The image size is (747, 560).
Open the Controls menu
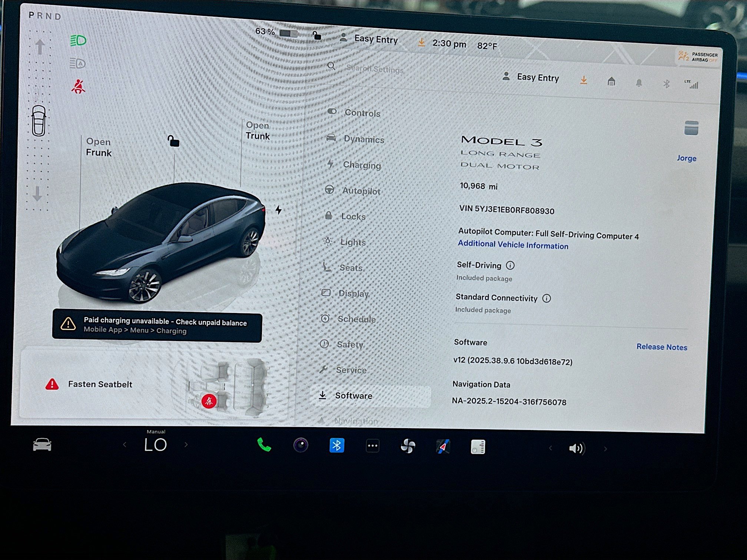click(x=354, y=113)
